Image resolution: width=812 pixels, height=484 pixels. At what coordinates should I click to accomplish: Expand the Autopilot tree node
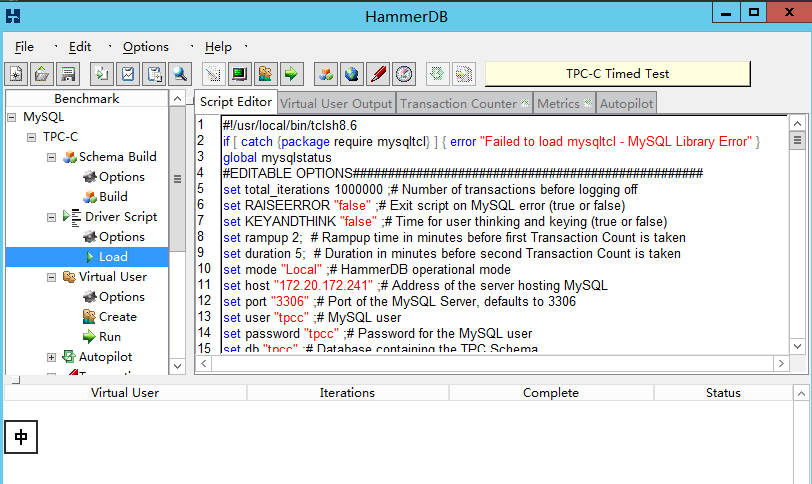[x=51, y=357]
